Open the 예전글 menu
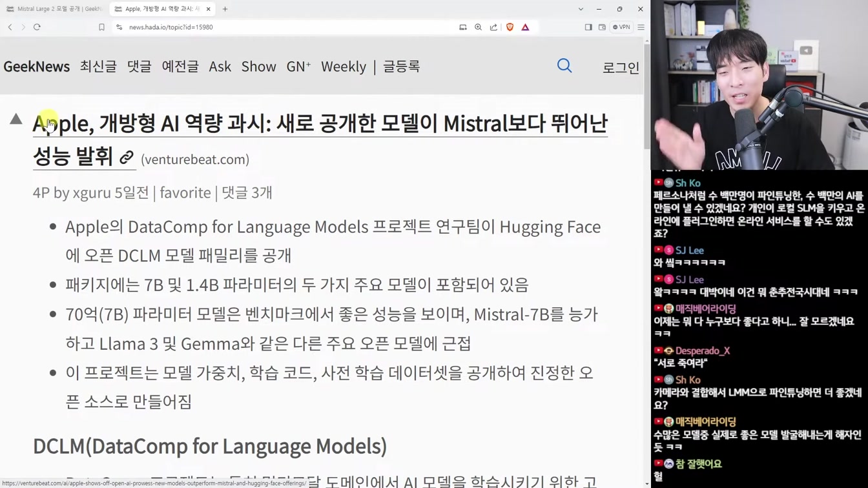The height and width of the screenshot is (488, 868). coord(180,66)
